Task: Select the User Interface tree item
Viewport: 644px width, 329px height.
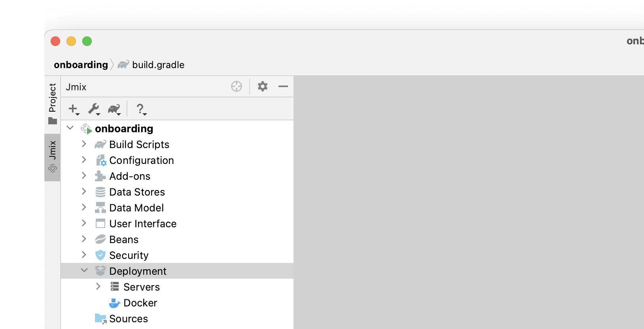Action: (143, 224)
